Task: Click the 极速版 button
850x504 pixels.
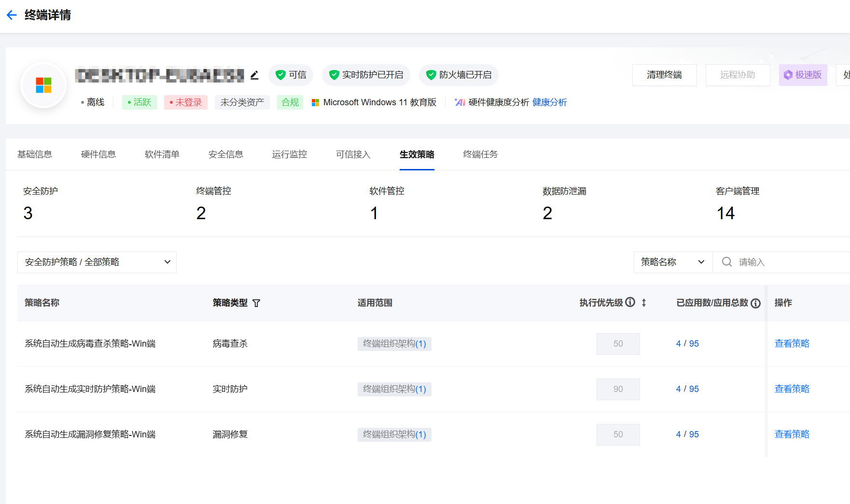Action: click(803, 75)
